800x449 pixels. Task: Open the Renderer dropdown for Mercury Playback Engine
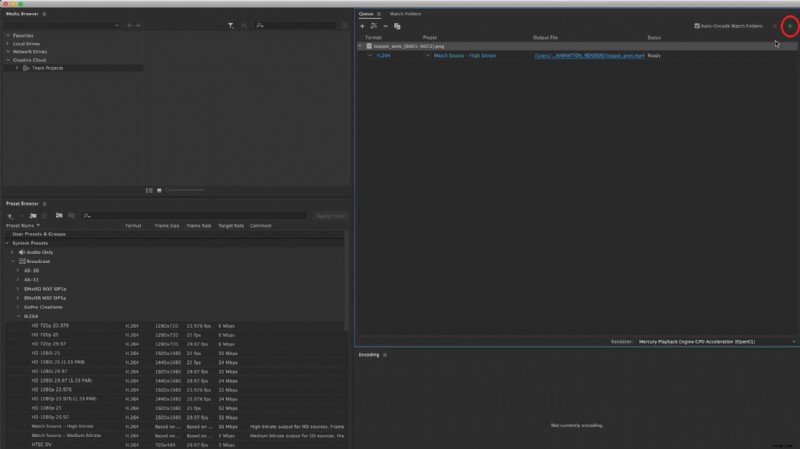[x=793, y=341]
